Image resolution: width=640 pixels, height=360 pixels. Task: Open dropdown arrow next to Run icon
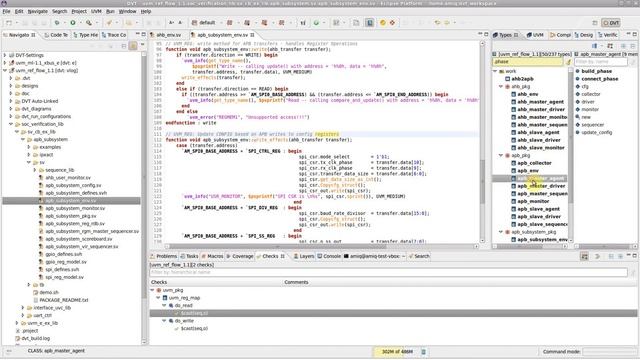tap(80, 23)
